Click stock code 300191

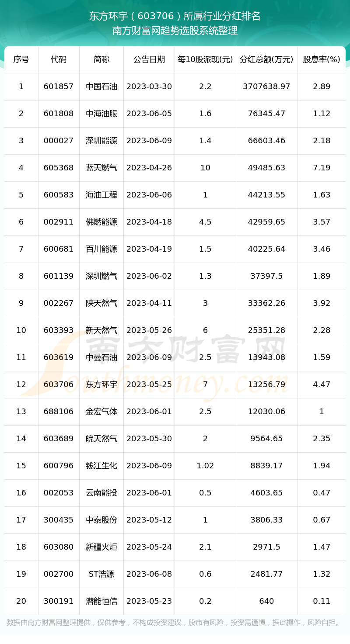(x=59, y=601)
